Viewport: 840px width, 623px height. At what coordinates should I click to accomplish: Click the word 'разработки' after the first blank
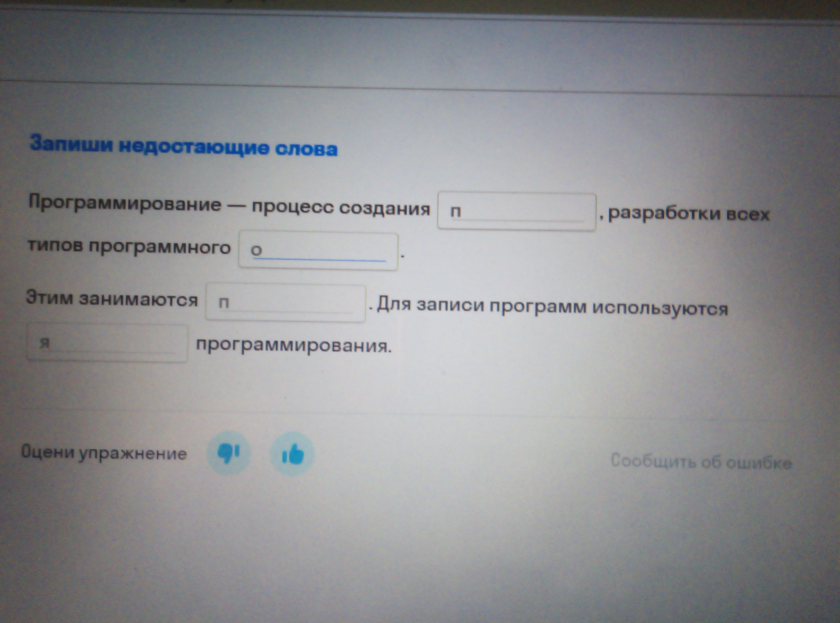tap(664, 214)
